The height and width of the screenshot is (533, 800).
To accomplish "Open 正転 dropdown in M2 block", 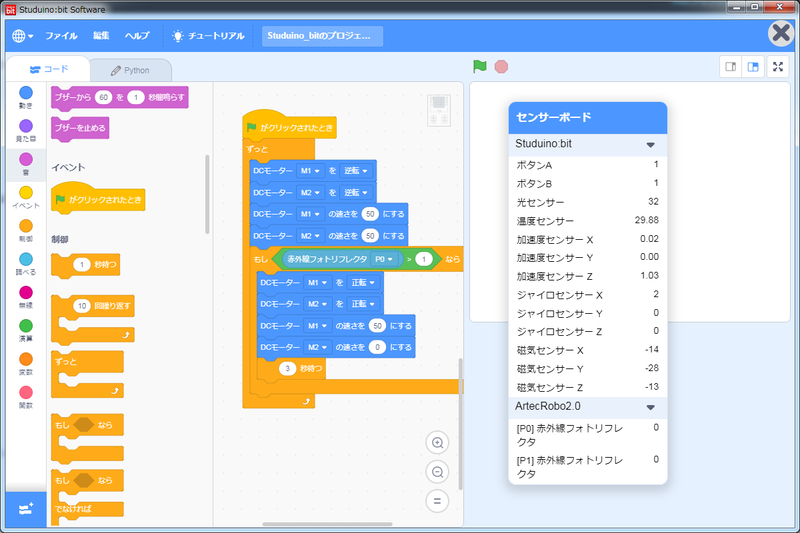I will pos(363,304).
